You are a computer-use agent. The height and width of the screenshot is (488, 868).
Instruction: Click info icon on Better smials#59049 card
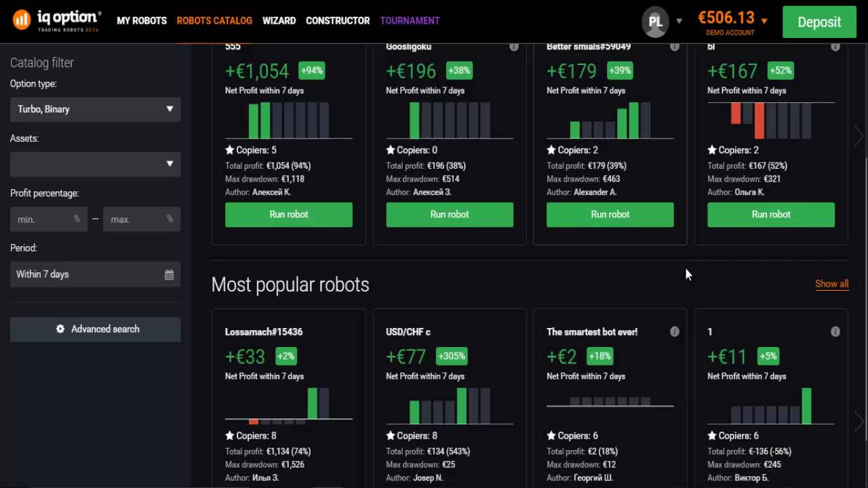pos(675,47)
